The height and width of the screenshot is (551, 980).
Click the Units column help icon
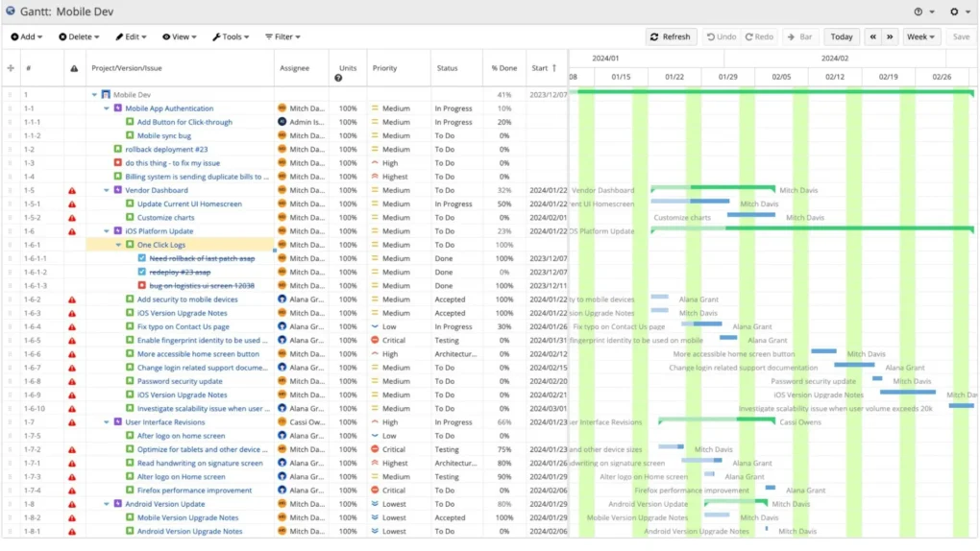pos(338,78)
